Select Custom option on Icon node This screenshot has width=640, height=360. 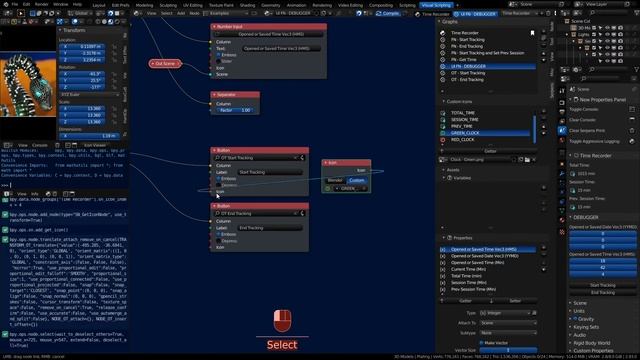coord(357,180)
